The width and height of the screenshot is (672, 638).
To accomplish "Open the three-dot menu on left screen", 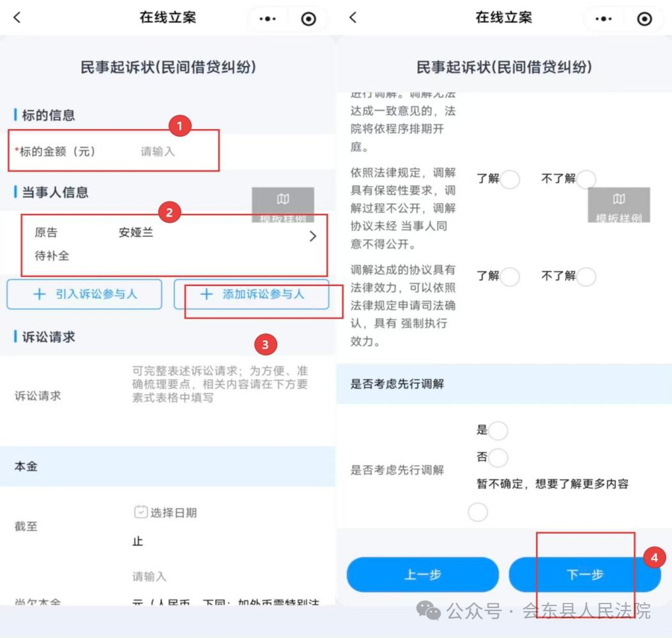I will [268, 19].
